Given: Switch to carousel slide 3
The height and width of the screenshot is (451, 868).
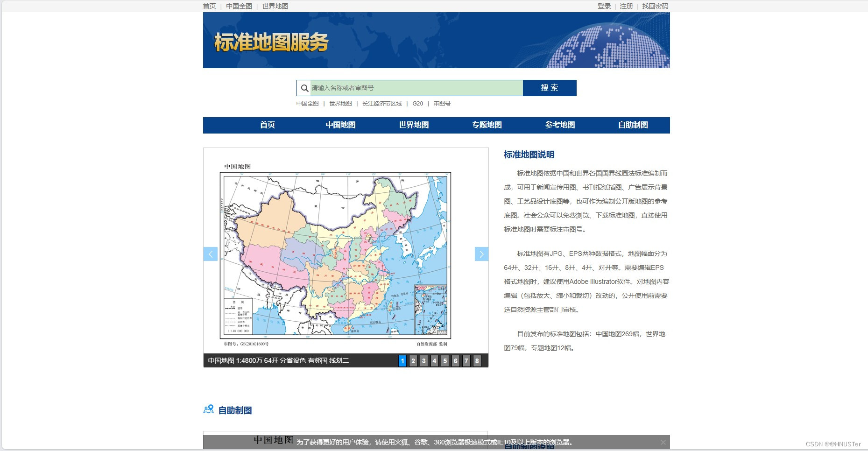Looking at the screenshot, I should [x=424, y=361].
